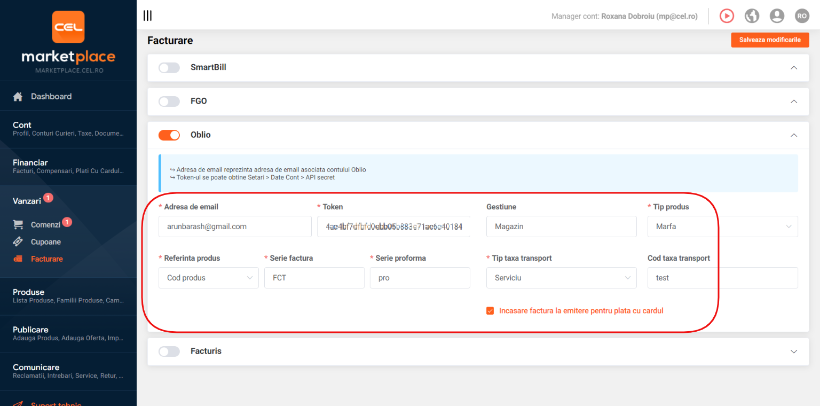This screenshot has height=406, width=820.
Task: Click the Gestiune field with Magazin
Action: click(x=561, y=227)
